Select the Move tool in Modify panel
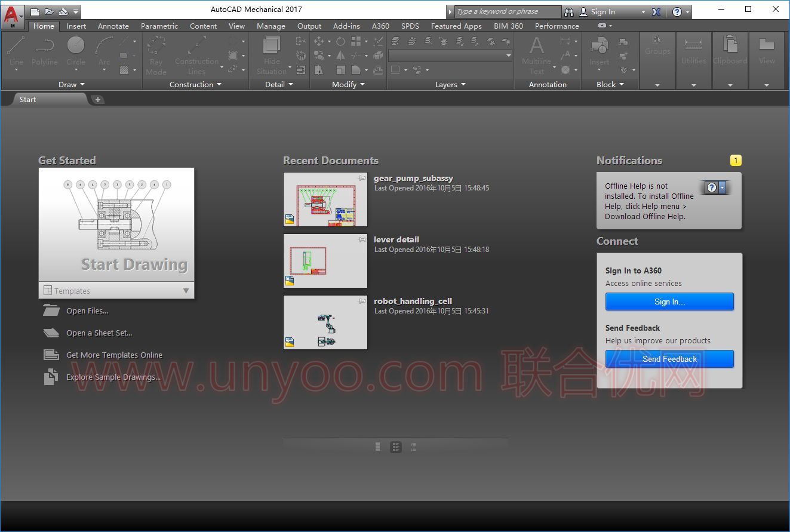This screenshot has width=790, height=532. point(318,41)
